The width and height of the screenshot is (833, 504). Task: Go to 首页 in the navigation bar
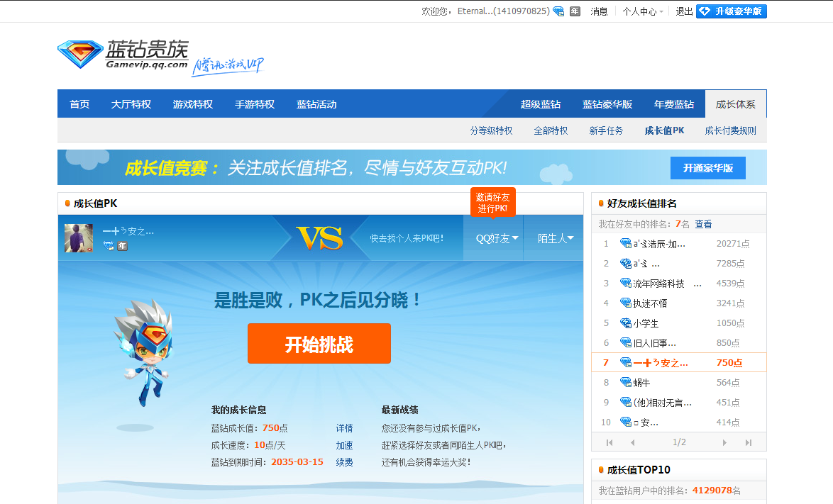point(79,104)
